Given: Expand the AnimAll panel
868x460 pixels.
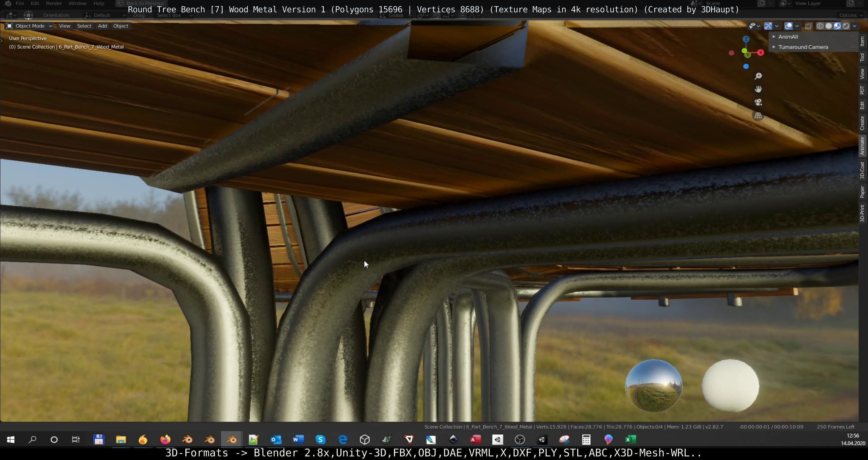Looking at the screenshot, I should click(788, 37).
